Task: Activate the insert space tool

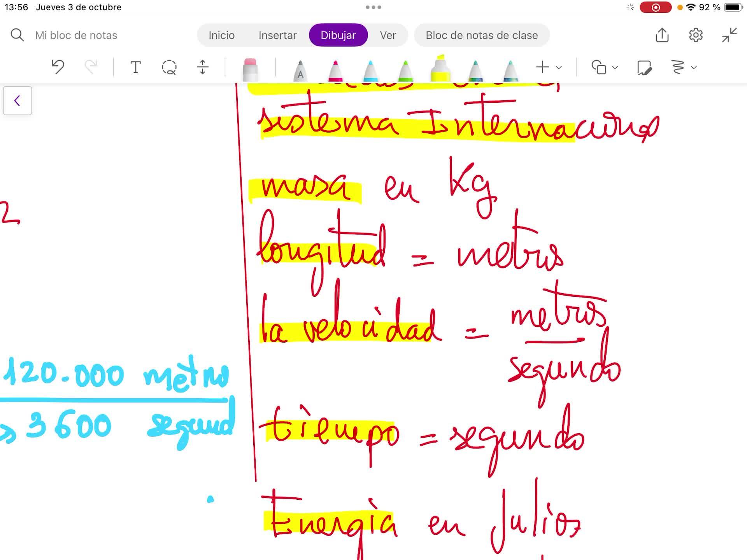Action: (x=202, y=67)
